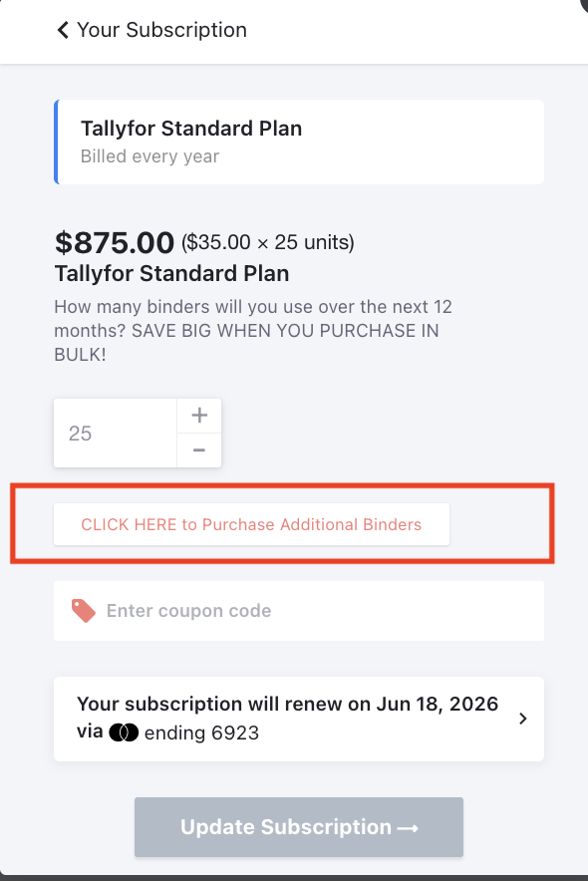This screenshot has height=881, width=588.
Task: Click the $35.00 × 25 units breakdown
Action: coord(267,242)
